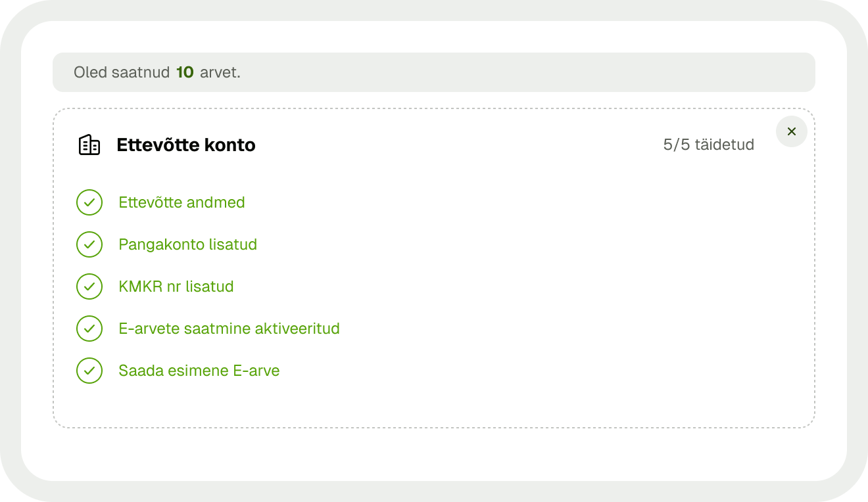Viewport: 868px width, 502px height.
Task: Click the checkmark circle for E-arvete saatmine aktiveeritud
Action: pyautogui.click(x=89, y=329)
